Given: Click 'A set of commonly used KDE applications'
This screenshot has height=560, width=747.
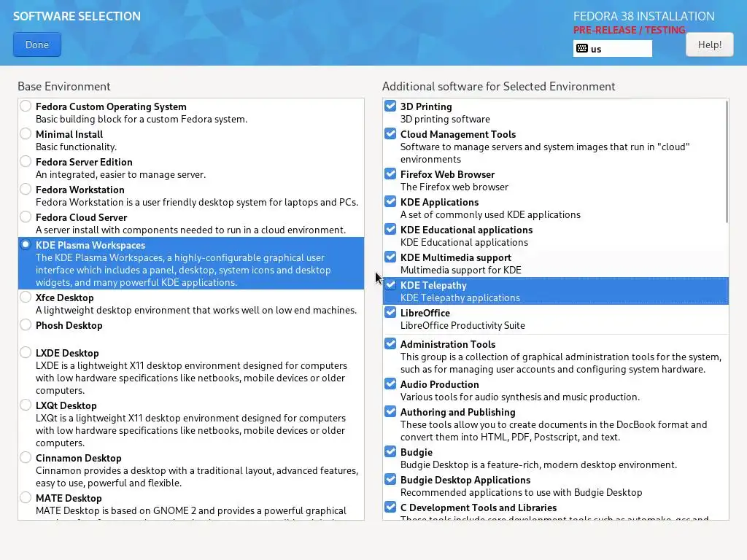Looking at the screenshot, I should tap(490, 214).
